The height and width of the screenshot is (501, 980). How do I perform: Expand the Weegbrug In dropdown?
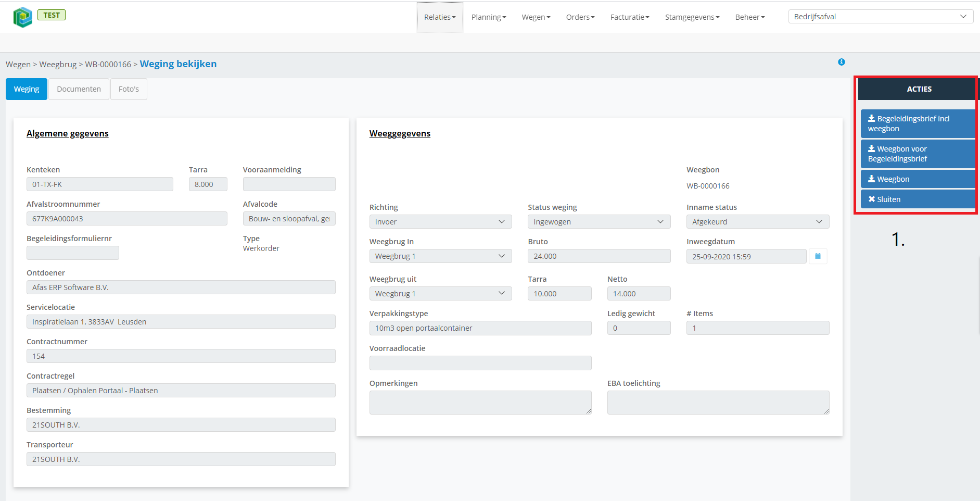pos(441,256)
